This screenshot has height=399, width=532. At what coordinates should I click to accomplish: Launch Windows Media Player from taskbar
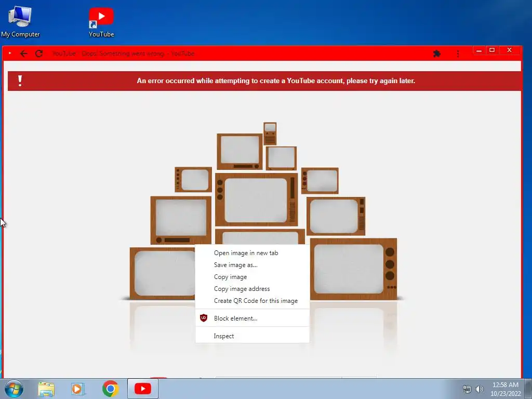pos(78,389)
